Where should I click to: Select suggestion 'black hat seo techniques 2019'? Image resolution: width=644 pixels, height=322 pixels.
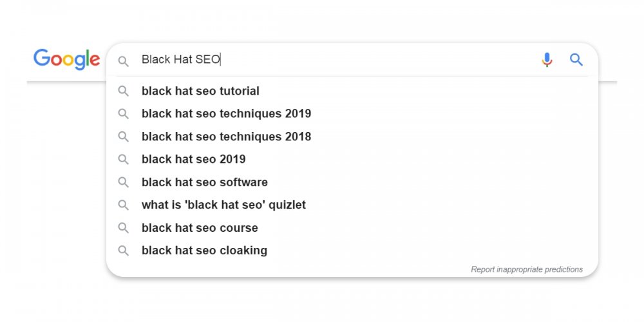[352, 114]
